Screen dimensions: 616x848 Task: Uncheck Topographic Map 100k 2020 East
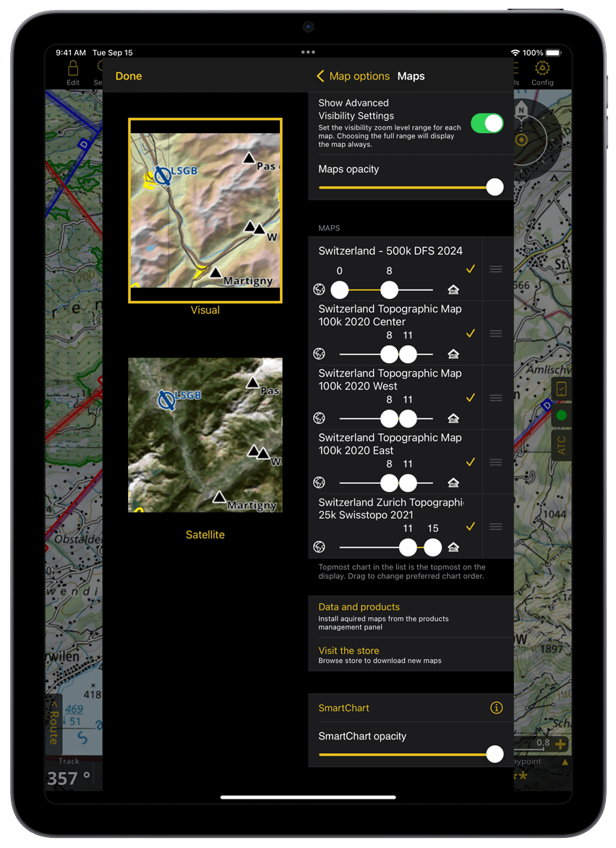(471, 462)
